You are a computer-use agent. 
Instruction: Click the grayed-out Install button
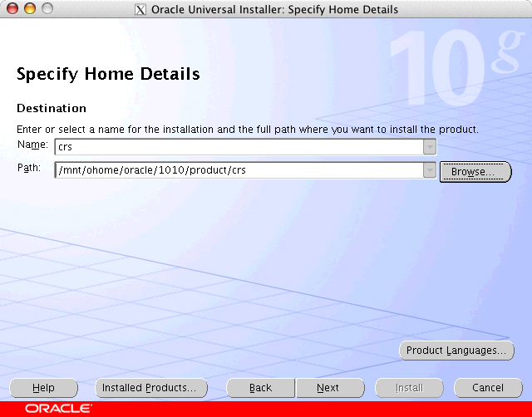tap(409, 388)
